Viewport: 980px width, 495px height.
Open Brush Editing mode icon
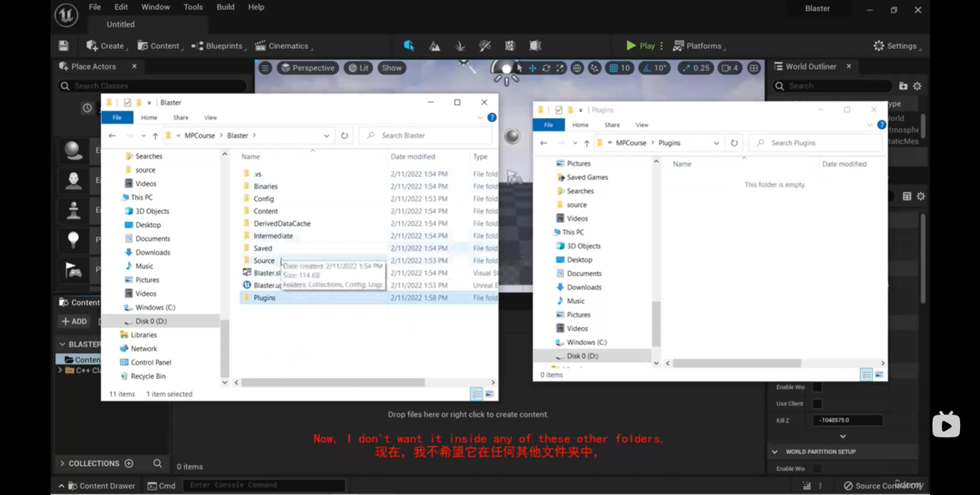click(x=535, y=46)
